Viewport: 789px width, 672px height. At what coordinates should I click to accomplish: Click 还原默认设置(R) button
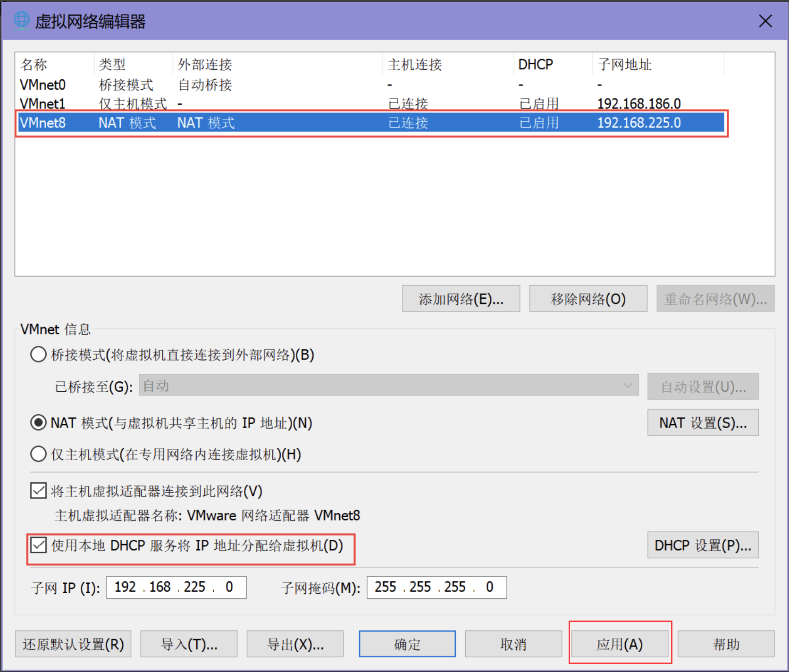pyautogui.click(x=73, y=644)
